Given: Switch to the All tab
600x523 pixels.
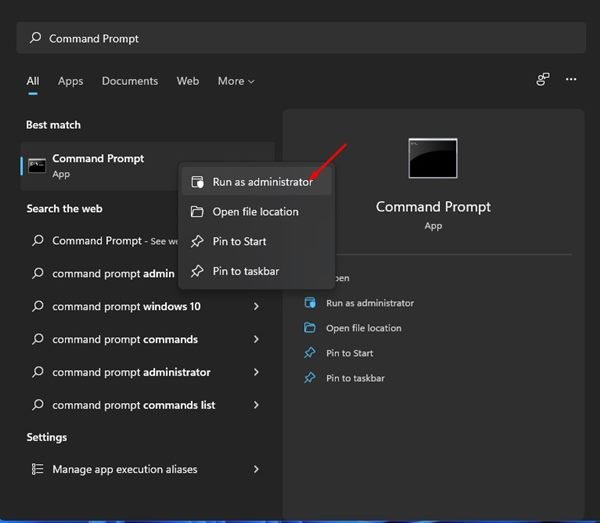Looking at the screenshot, I should [x=33, y=81].
